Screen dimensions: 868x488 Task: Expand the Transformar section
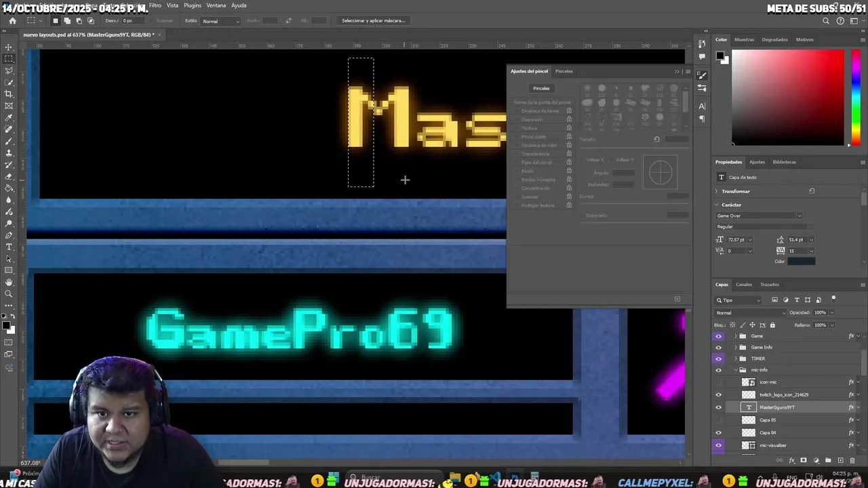click(717, 191)
